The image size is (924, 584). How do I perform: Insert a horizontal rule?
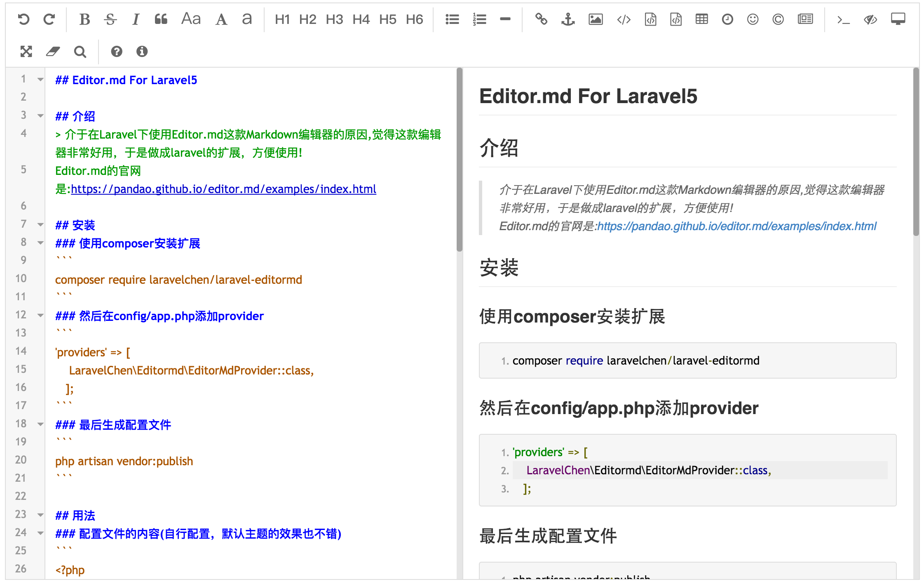point(505,19)
